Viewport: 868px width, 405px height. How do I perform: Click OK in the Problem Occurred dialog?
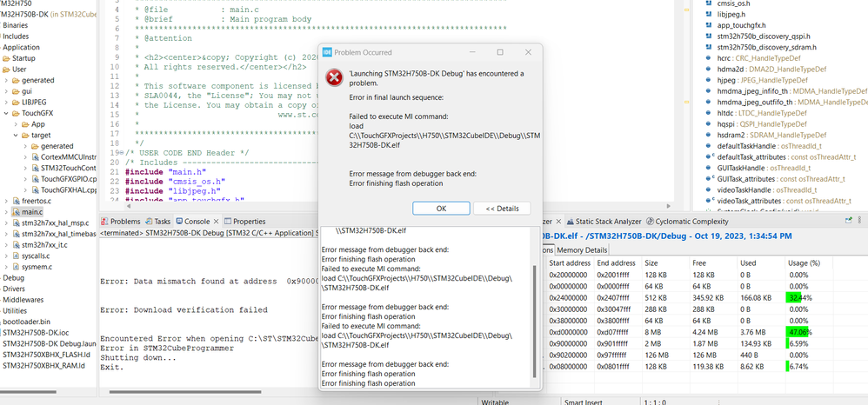pos(441,209)
